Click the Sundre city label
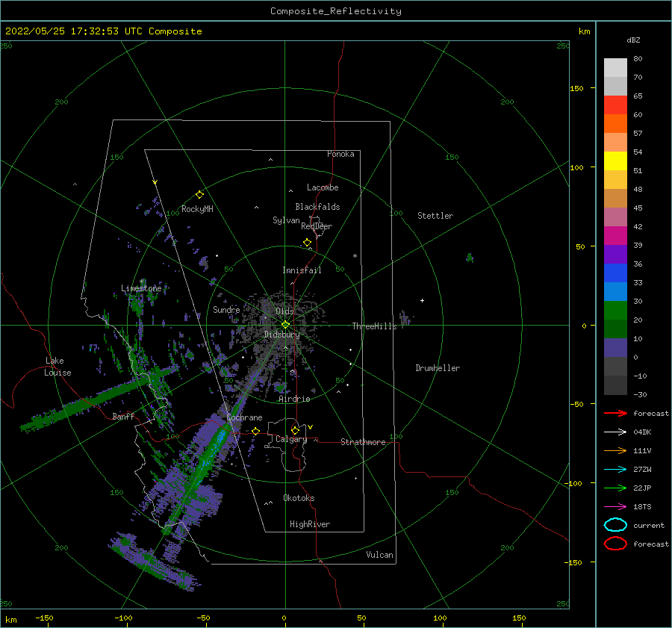 coord(226,309)
